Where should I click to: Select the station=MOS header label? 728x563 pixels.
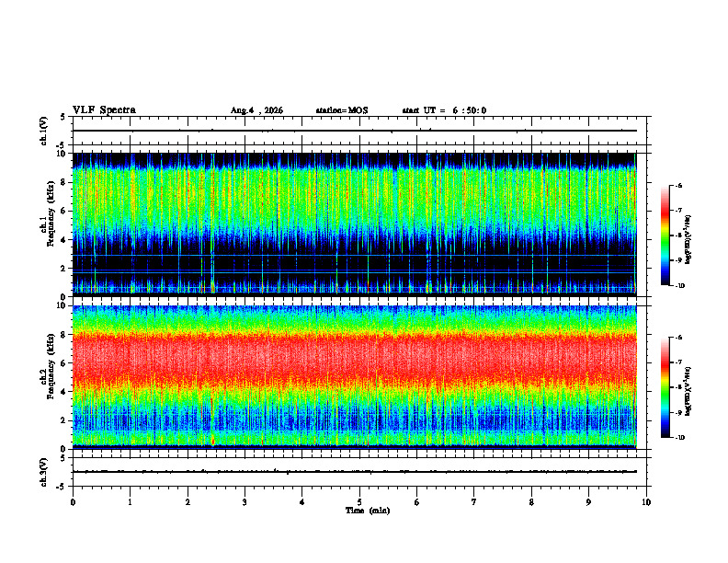click(342, 110)
